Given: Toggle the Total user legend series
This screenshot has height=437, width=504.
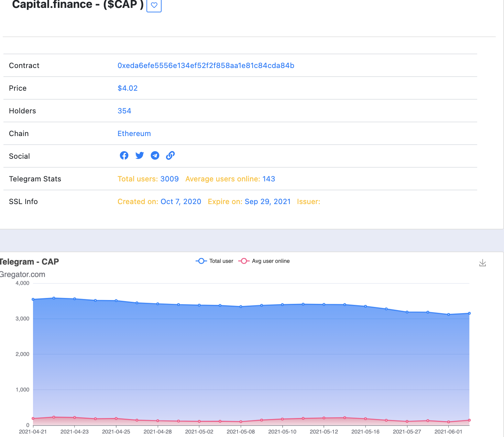Looking at the screenshot, I should coord(215,261).
